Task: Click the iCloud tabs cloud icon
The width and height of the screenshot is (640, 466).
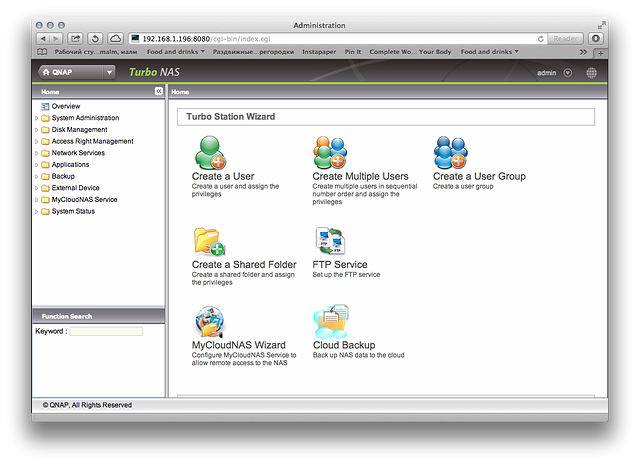Action: (x=116, y=39)
